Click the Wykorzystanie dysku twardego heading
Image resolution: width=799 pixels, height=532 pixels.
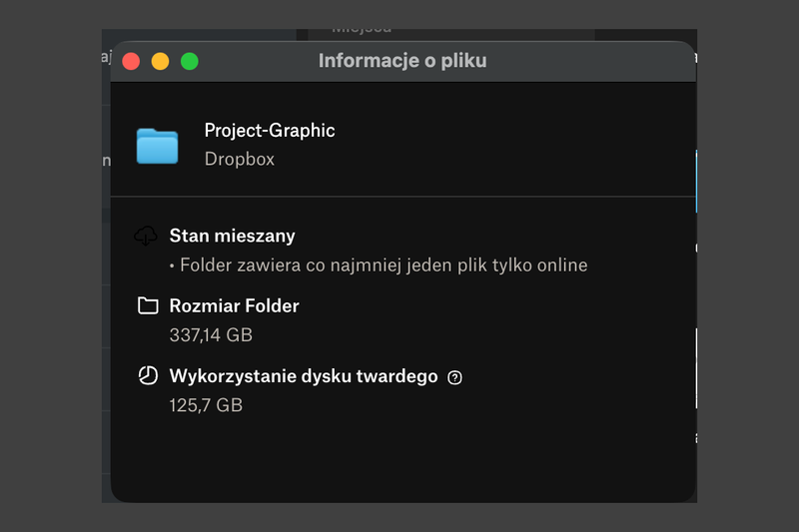[304, 376]
